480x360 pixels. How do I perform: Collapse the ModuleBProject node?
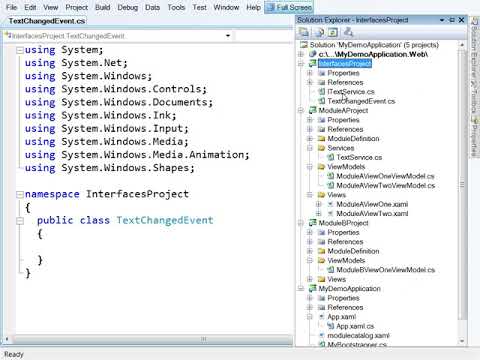click(301, 223)
